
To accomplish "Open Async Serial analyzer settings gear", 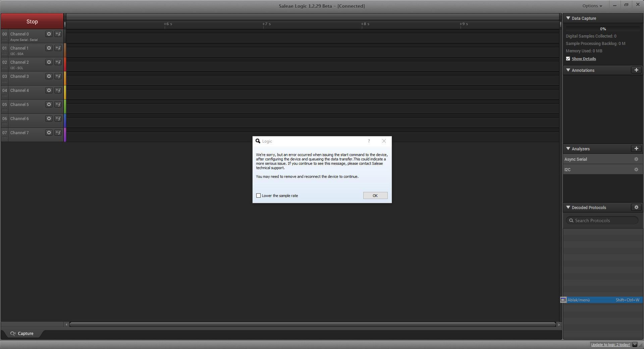I will pyautogui.click(x=636, y=159).
